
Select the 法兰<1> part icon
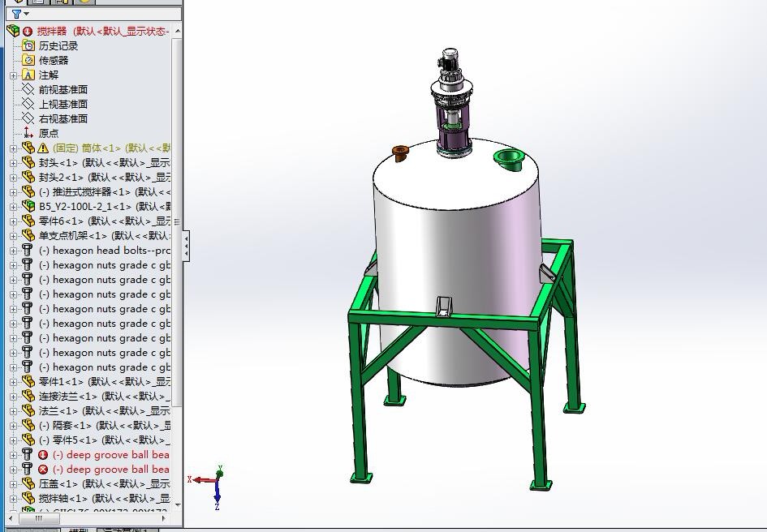28,410
